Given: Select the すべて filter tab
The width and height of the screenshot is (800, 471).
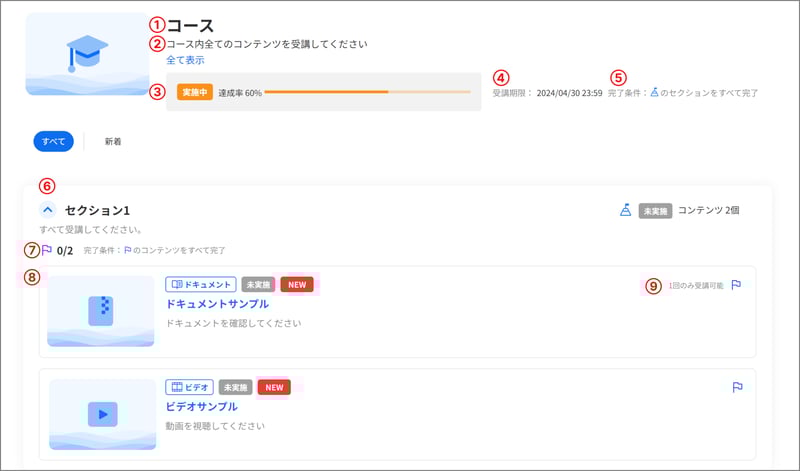Looking at the screenshot, I should pos(53,142).
